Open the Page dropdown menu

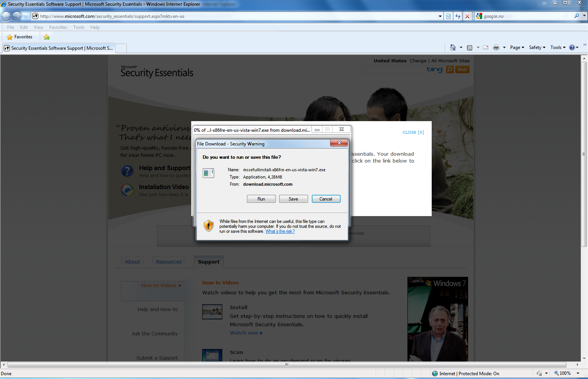[x=517, y=47]
